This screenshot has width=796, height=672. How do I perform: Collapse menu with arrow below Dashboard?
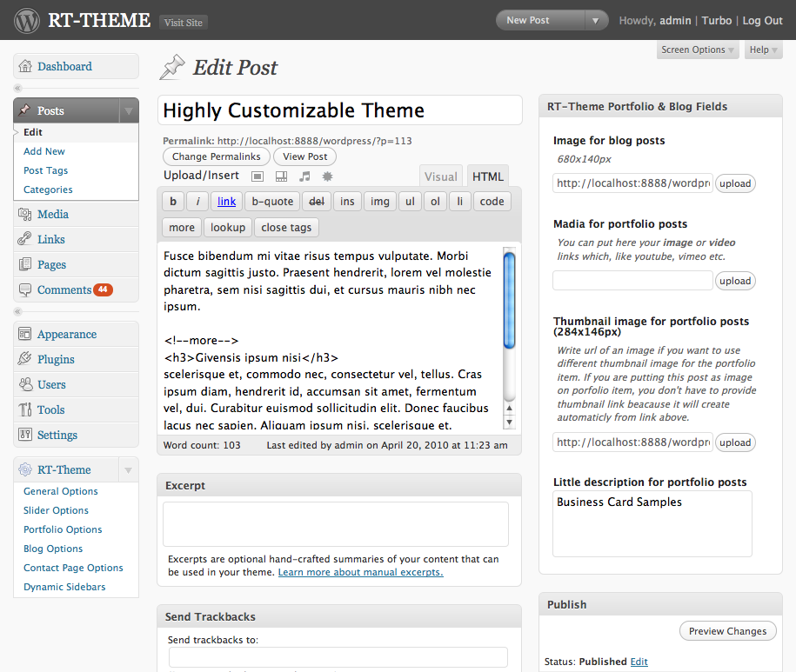[x=17, y=89]
